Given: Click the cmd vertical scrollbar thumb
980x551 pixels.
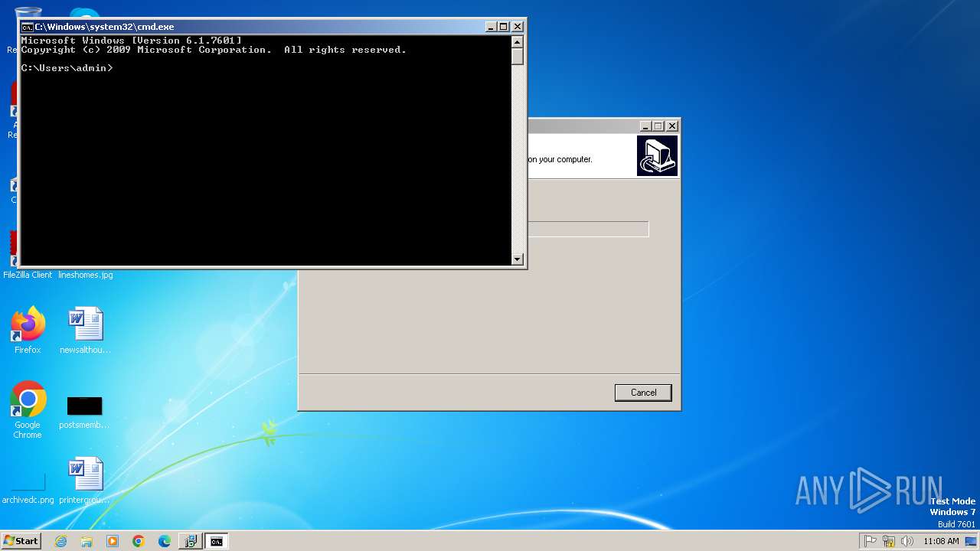Looking at the screenshot, I should (518, 57).
